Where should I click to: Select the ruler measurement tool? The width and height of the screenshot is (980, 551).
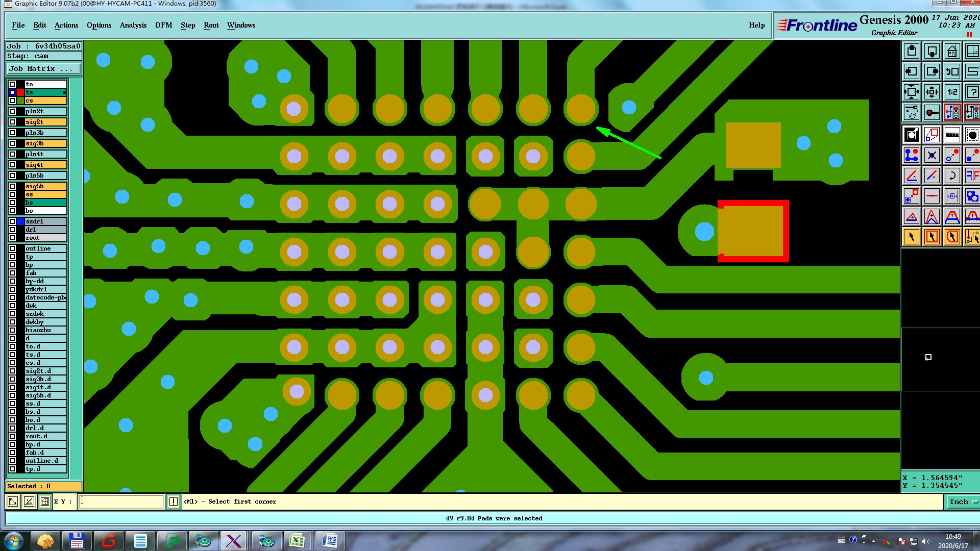click(x=952, y=135)
